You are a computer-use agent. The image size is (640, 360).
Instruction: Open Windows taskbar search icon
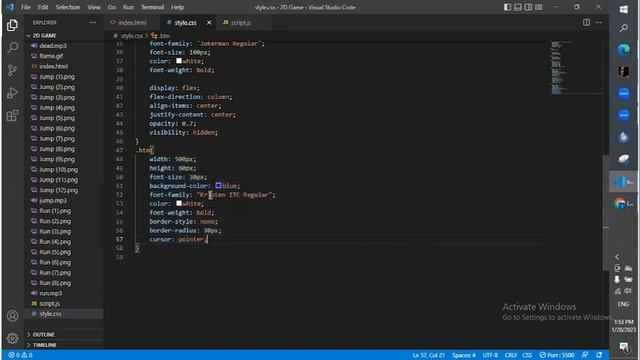623,28
